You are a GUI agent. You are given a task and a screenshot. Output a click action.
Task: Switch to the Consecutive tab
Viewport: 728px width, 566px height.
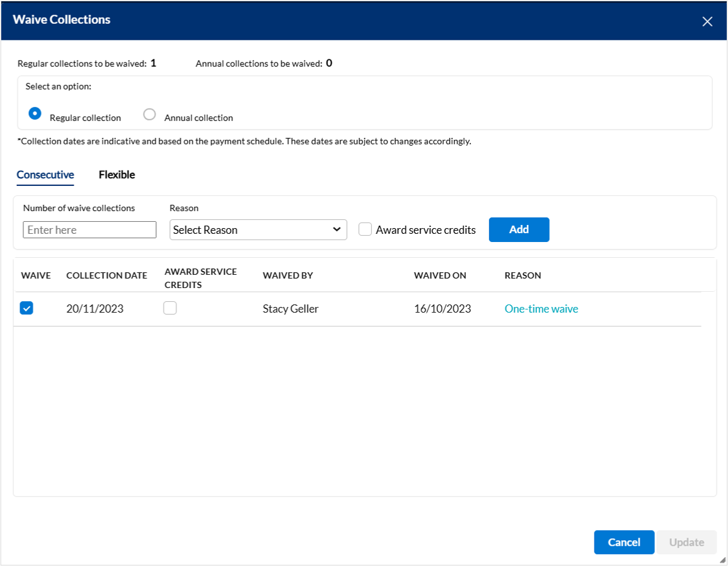[x=45, y=175]
